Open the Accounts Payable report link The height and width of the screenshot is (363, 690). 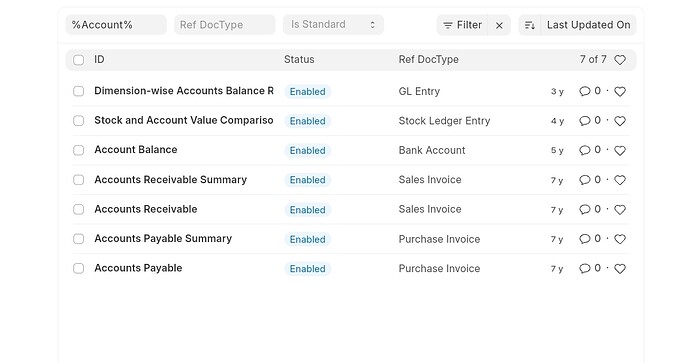[x=138, y=268]
